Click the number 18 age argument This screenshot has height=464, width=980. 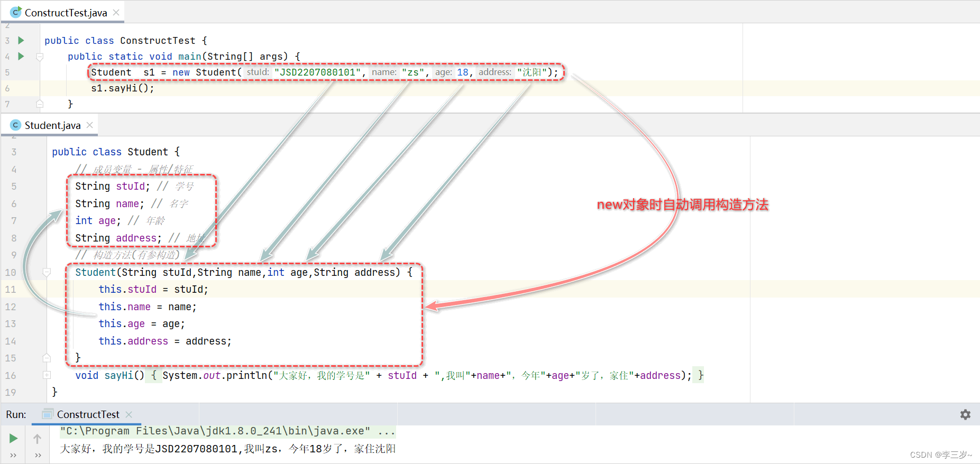click(x=463, y=72)
